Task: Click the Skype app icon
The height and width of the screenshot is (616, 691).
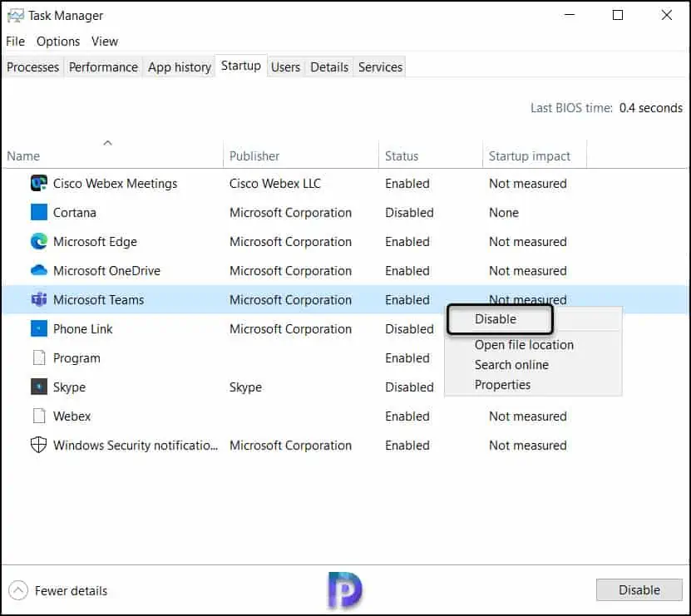Action: [39, 387]
